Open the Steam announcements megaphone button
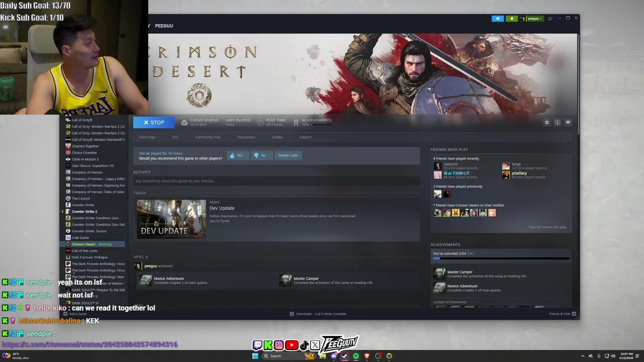 pos(498,19)
